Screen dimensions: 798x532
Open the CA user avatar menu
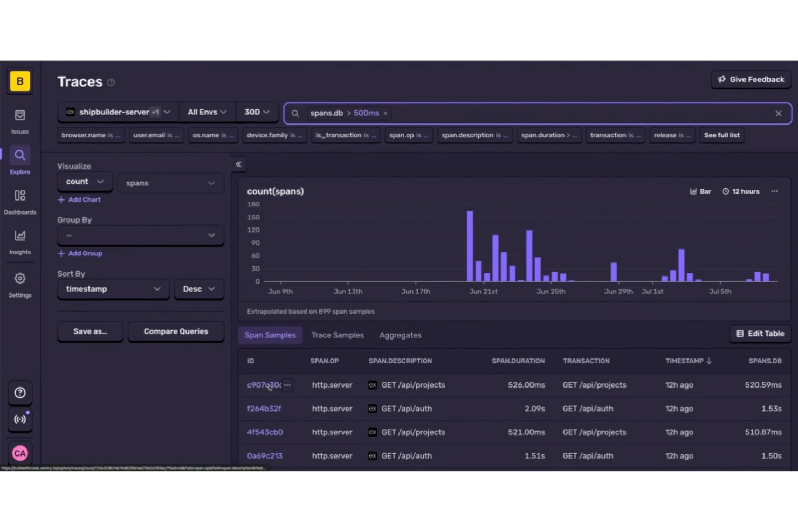pos(20,453)
